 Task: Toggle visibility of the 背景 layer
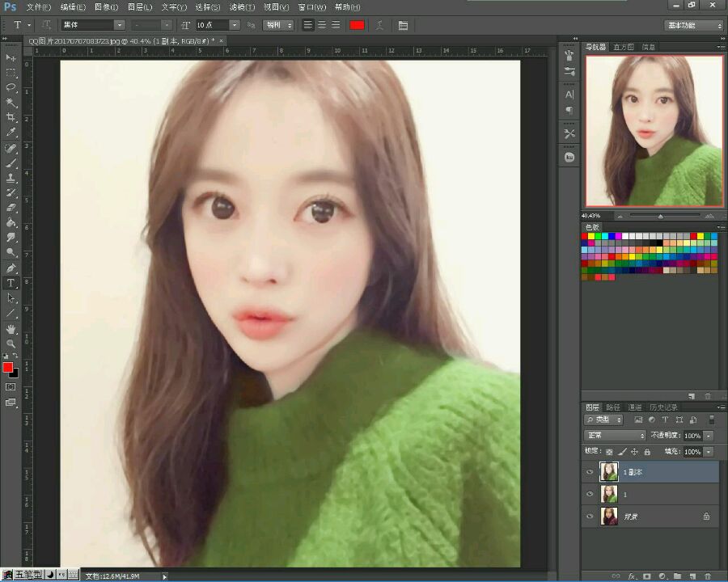[x=590, y=516]
